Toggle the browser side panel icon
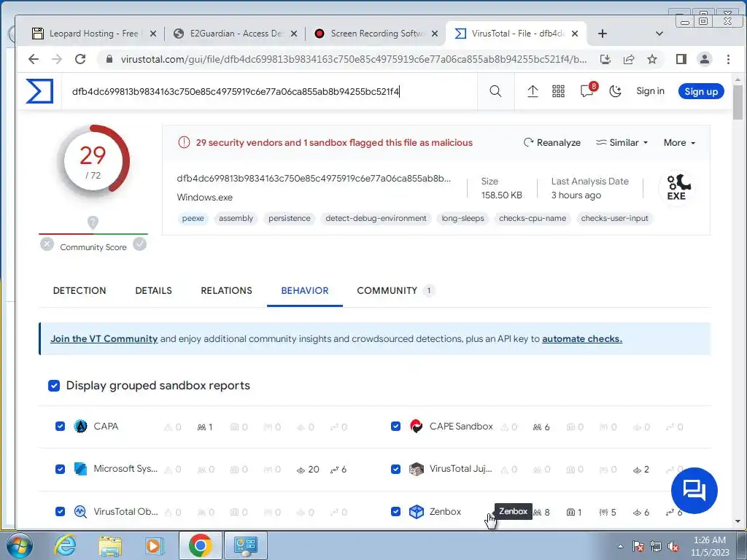This screenshot has height=560, width=747. 681,59
